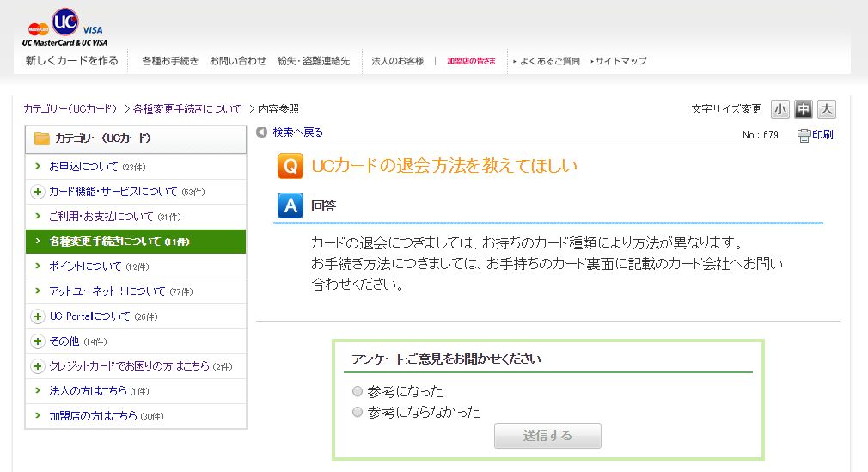The height and width of the screenshot is (472, 868).
Task: Click the 内容参照 breadcrumb text
Action: coord(278,109)
